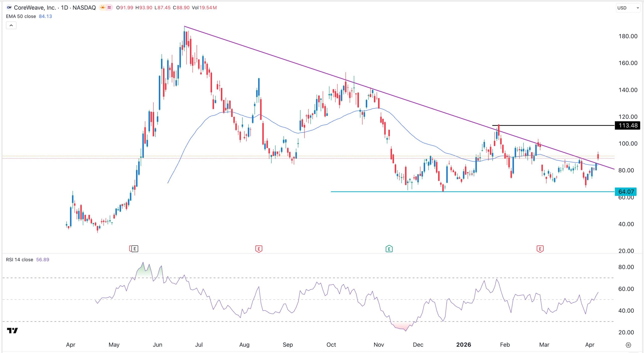Click the February earnings icon above the date axis

click(x=540, y=249)
